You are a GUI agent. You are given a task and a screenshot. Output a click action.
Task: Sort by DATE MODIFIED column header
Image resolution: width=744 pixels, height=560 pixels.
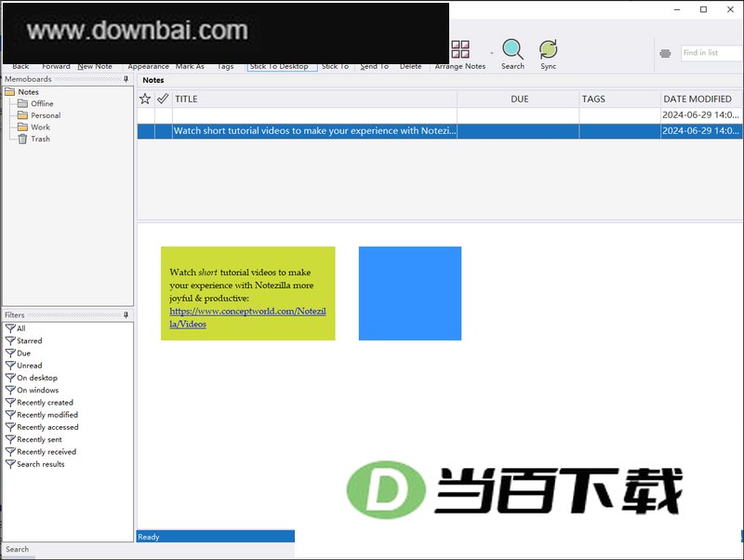tap(701, 99)
